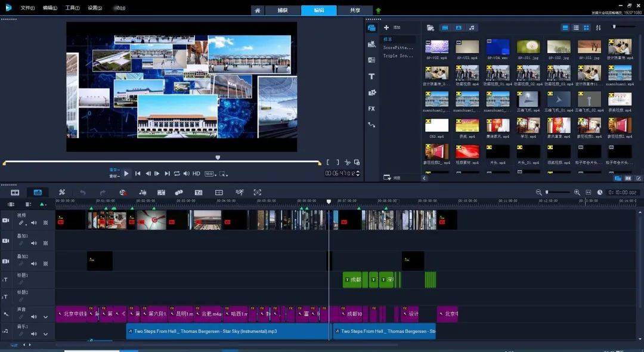
Task: Click the 添加 (Add) folder button
Action: click(x=392, y=27)
